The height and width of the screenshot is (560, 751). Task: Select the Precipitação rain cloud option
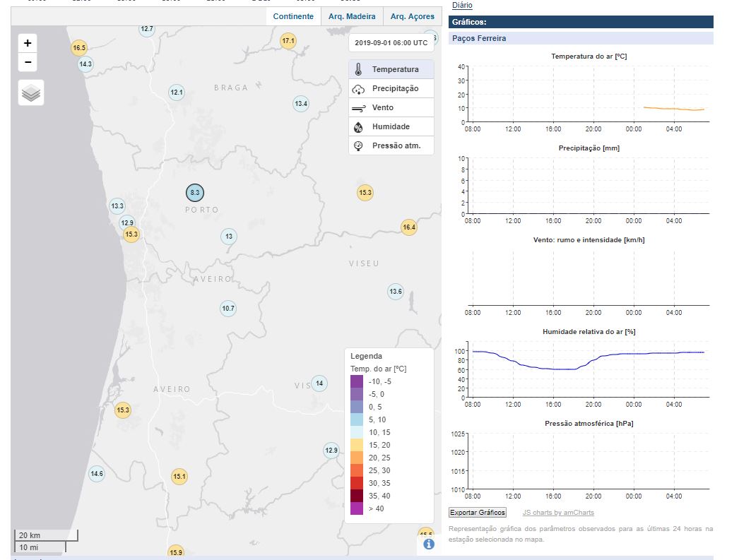[391, 88]
